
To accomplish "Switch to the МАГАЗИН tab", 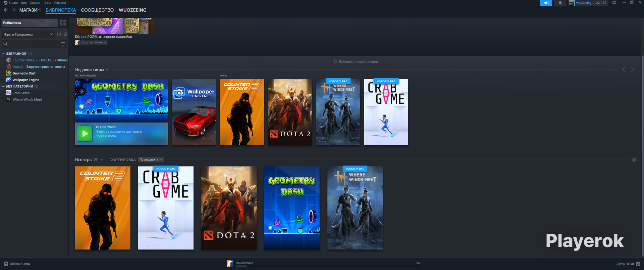I will point(30,10).
